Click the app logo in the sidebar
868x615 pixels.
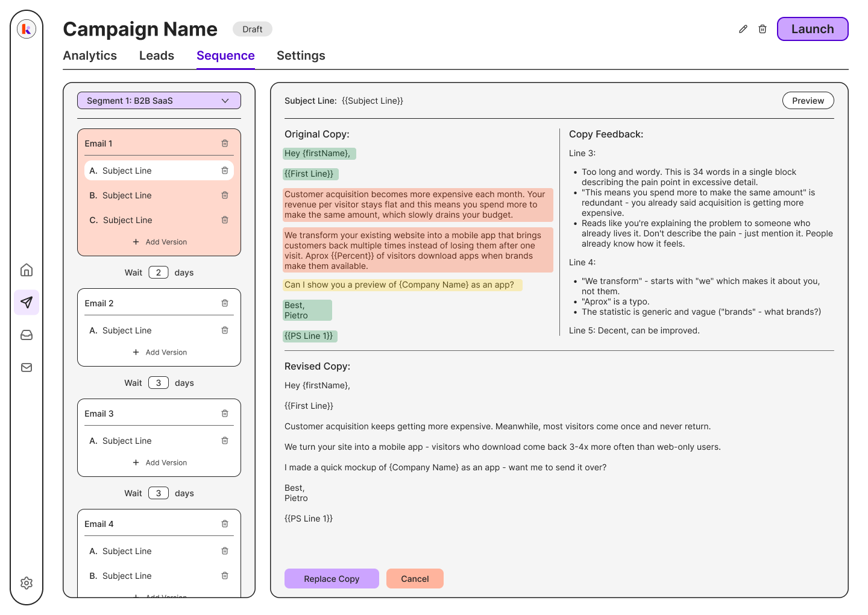tap(27, 28)
